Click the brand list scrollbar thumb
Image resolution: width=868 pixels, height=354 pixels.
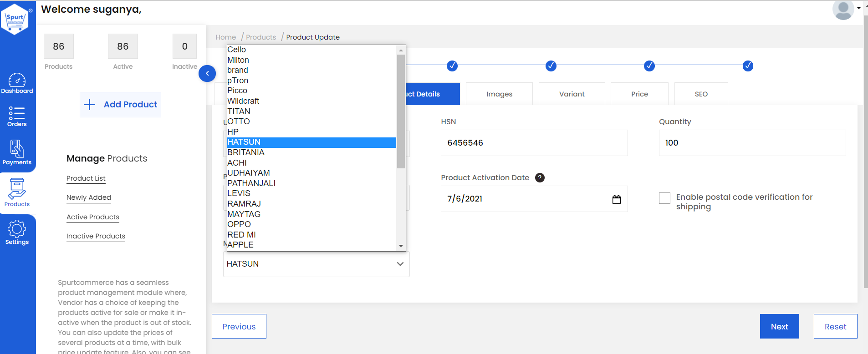[x=401, y=111]
